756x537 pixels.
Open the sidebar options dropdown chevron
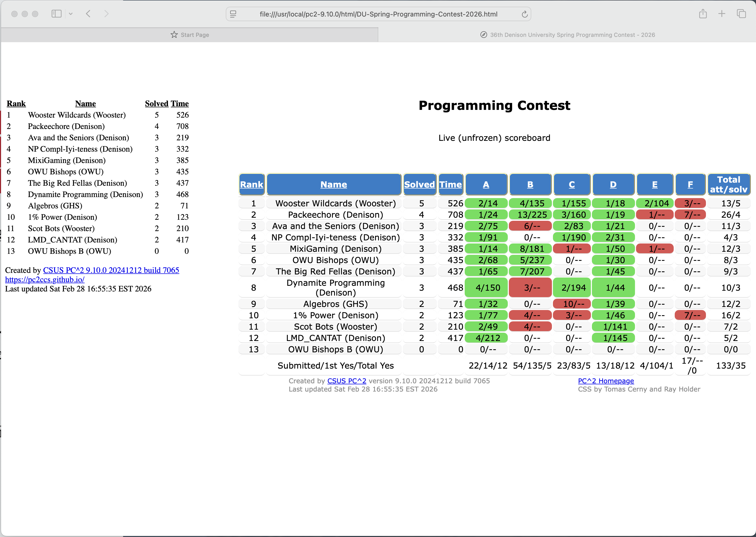coord(71,14)
